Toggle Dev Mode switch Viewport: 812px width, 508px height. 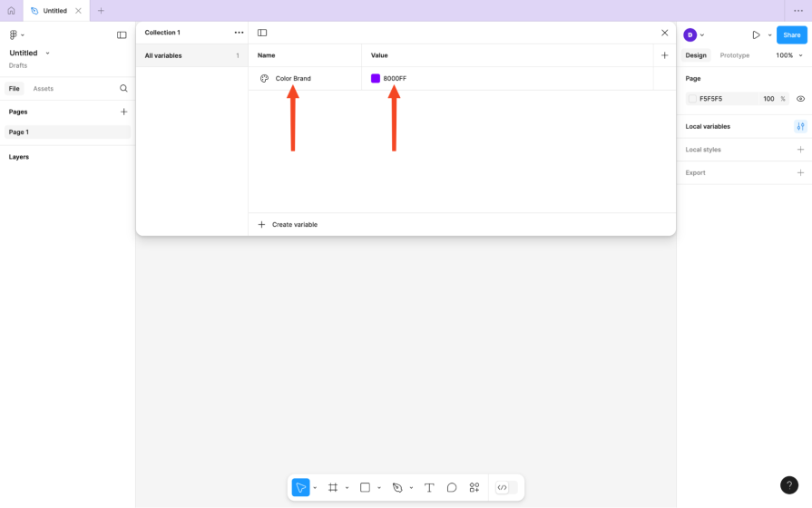point(506,487)
